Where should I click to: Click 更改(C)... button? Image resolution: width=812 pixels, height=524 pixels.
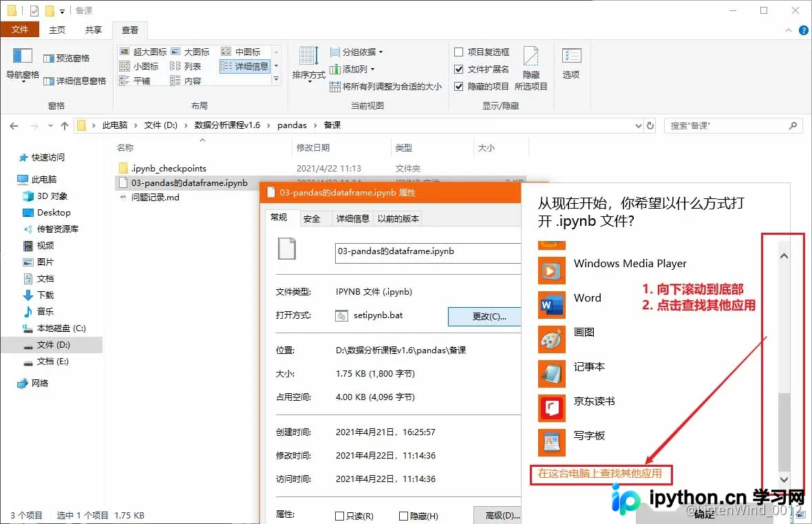click(x=484, y=317)
